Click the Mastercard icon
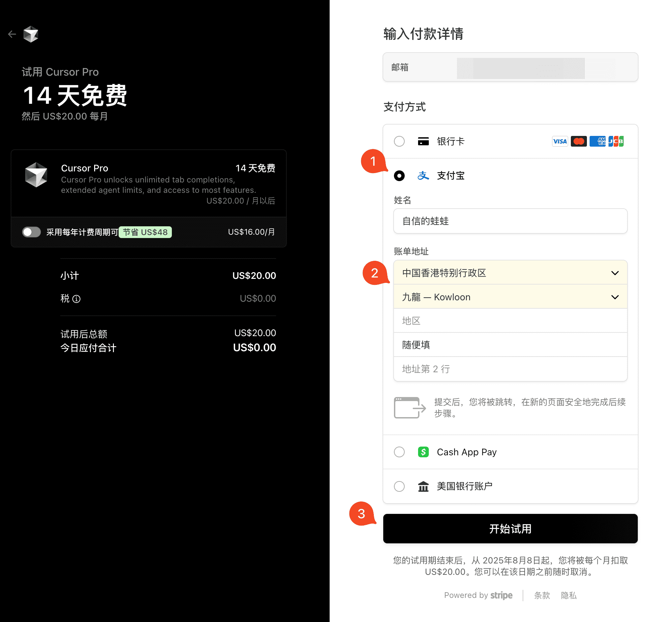 coord(578,141)
